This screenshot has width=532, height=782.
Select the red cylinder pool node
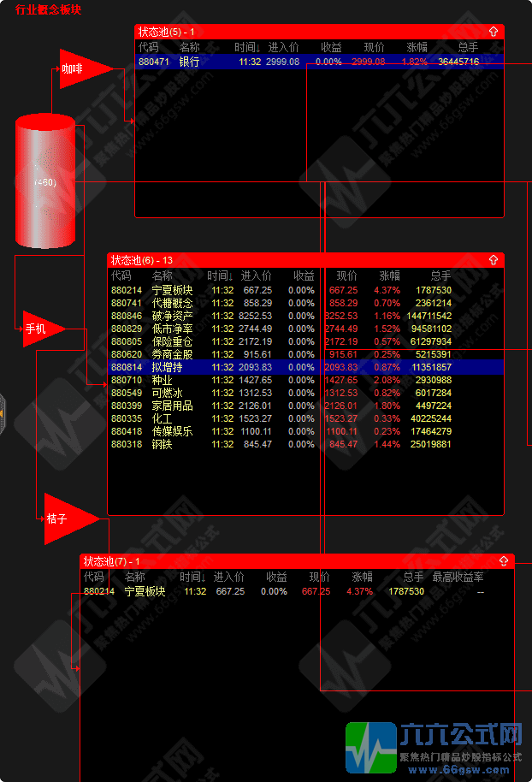(46, 181)
